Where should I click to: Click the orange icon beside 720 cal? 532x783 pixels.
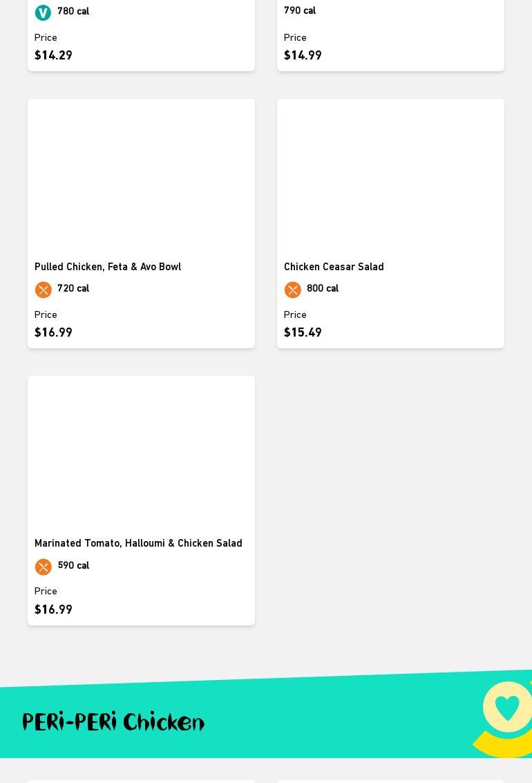point(43,290)
